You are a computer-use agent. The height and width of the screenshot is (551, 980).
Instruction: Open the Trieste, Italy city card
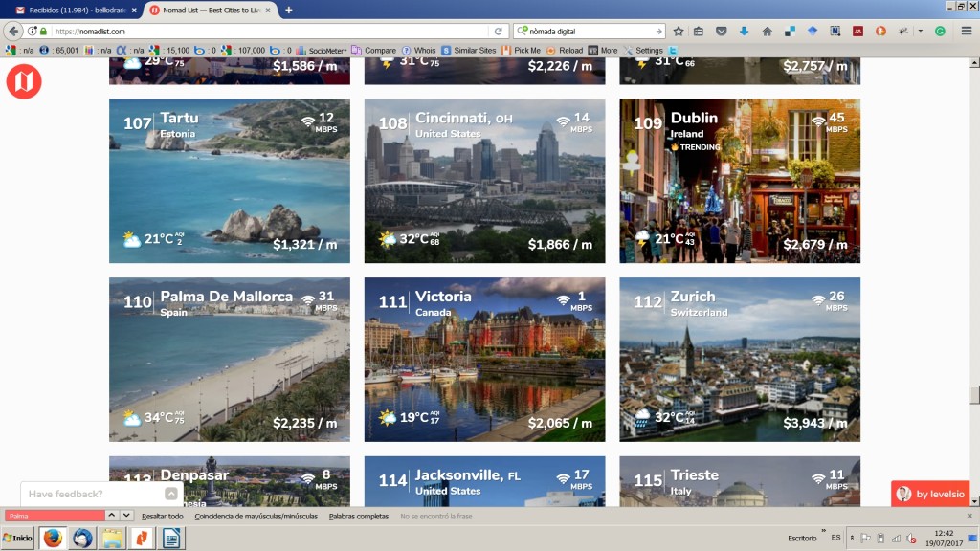tap(740, 481)
